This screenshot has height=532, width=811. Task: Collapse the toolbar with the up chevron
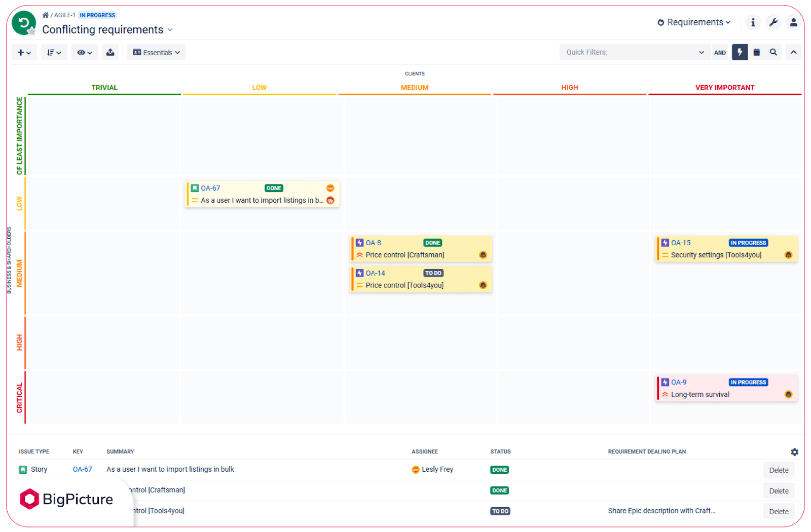pyautogui.click(x=794, y=52)
